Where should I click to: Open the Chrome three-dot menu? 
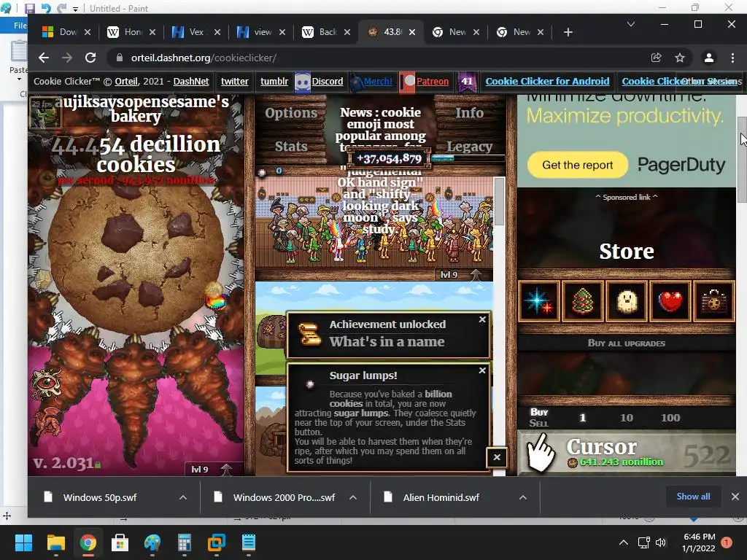pyautogui.click(x=732, y=58)
